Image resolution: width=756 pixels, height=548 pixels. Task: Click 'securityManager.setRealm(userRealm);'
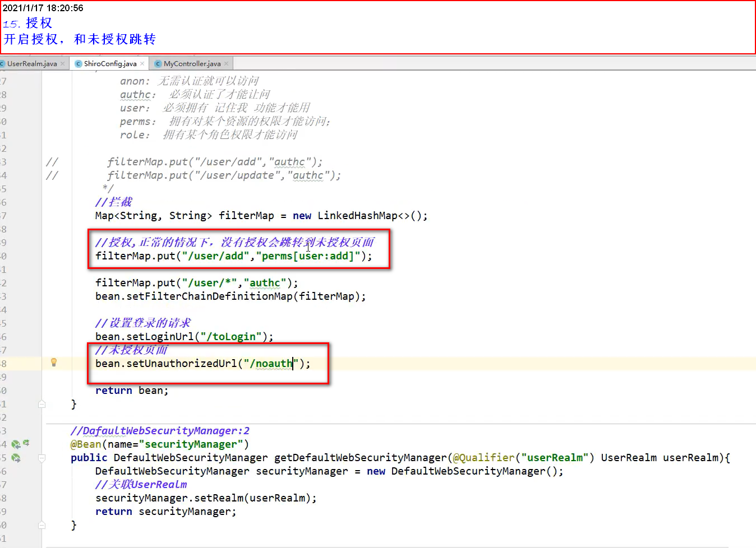tap(206, 498)
